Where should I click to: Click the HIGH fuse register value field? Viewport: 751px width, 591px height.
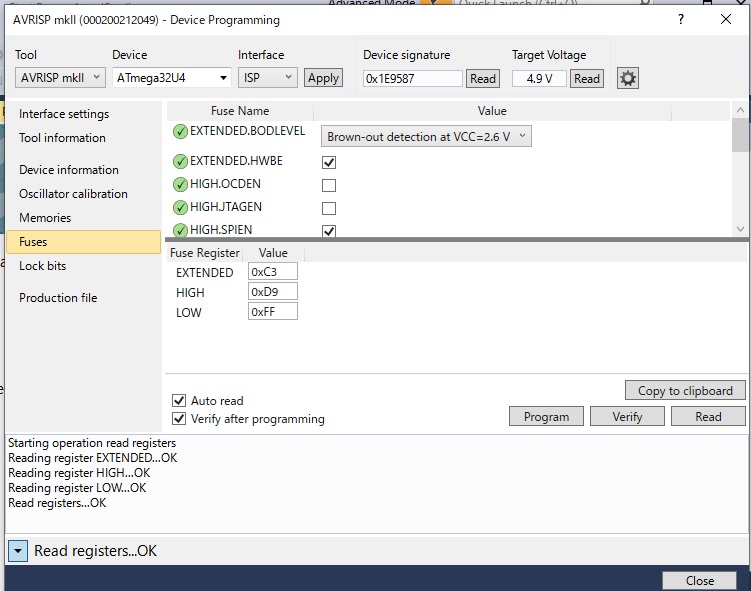(273, 292)
